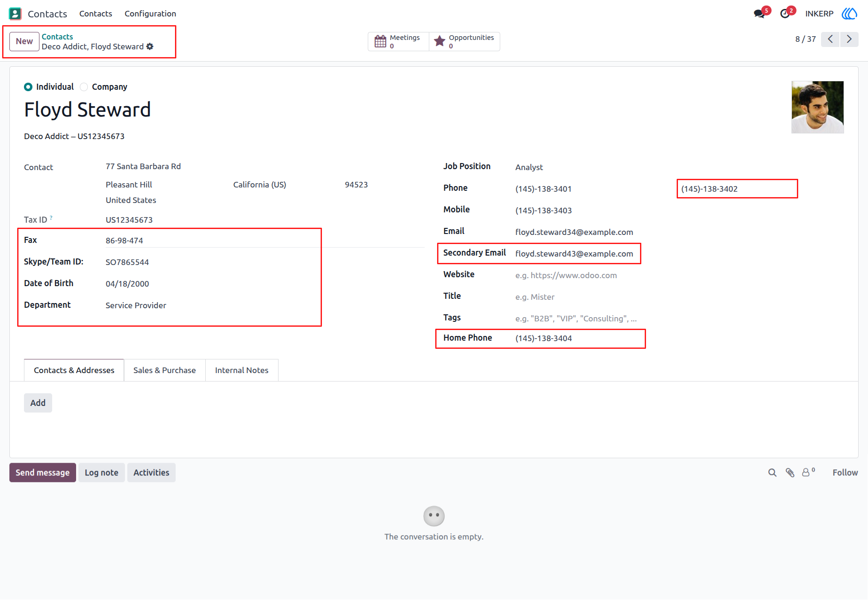The height and width of the screenshot is (600, 868).
Task: Select the Contacts & Addresses tab
Action: tap(74, 370)
